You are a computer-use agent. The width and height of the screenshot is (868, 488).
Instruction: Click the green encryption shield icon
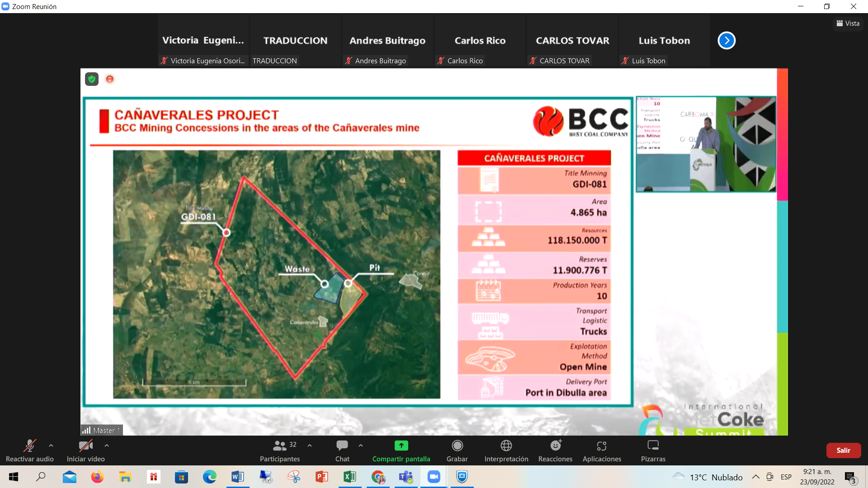click(92, 80)
